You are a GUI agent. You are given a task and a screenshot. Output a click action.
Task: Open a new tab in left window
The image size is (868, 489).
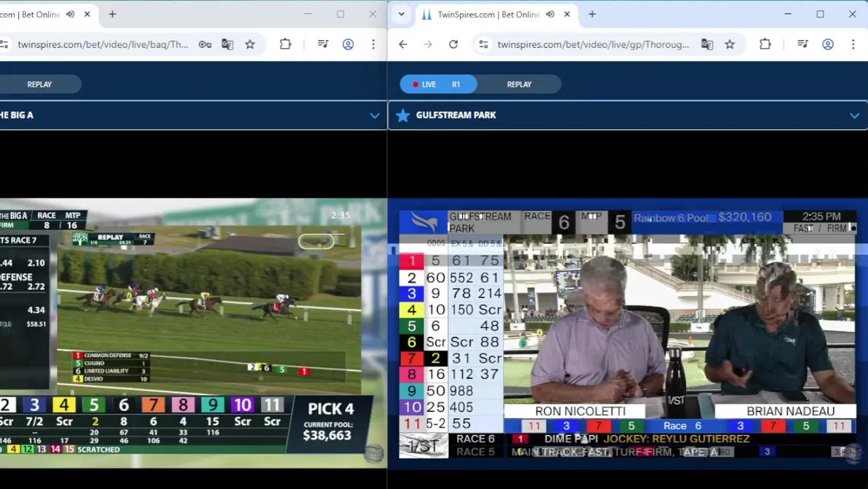coord(112,14)
